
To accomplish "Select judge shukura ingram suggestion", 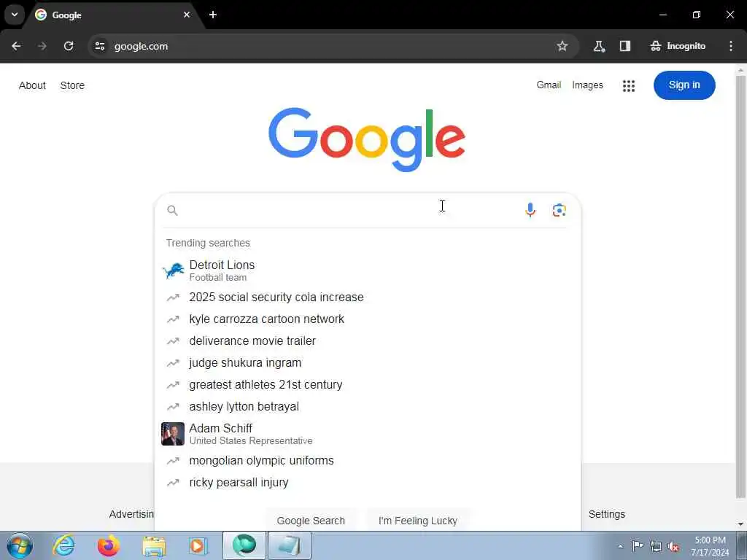I will 368,363.
